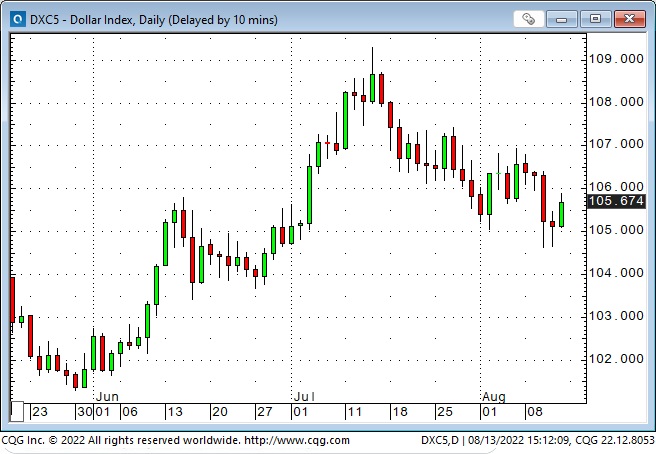Maximize the DXC5 chart window
This screenshot has width=656, height=454.
(595, 19)
